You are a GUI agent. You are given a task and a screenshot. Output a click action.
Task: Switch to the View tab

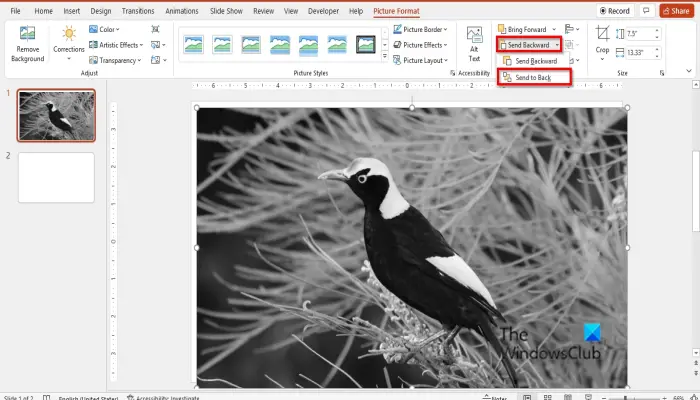[291, 11]
